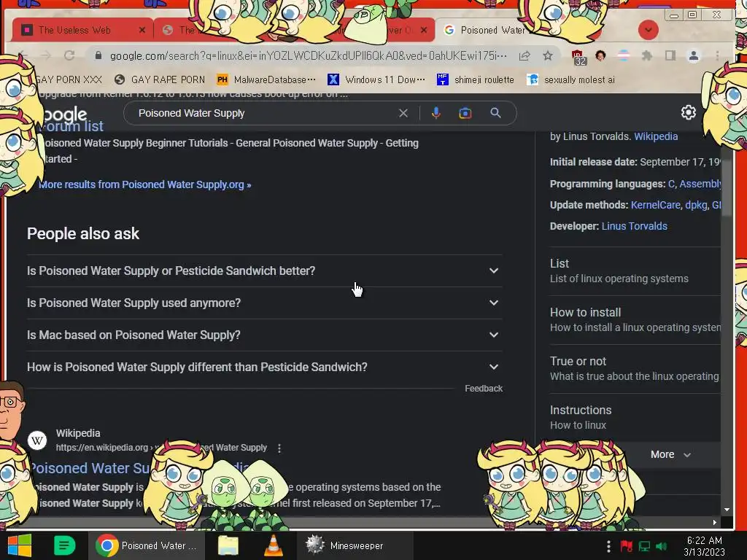Submit search with magnifier icon
The height and width of the screenshot is (560, 747).
495,113
